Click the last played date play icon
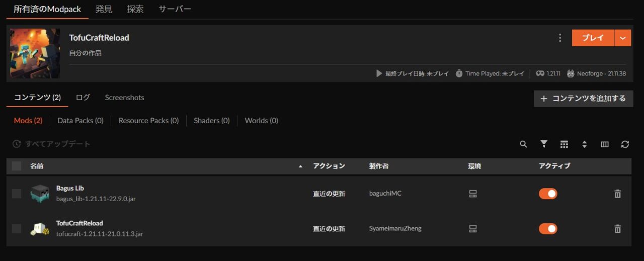 point(379,73)
